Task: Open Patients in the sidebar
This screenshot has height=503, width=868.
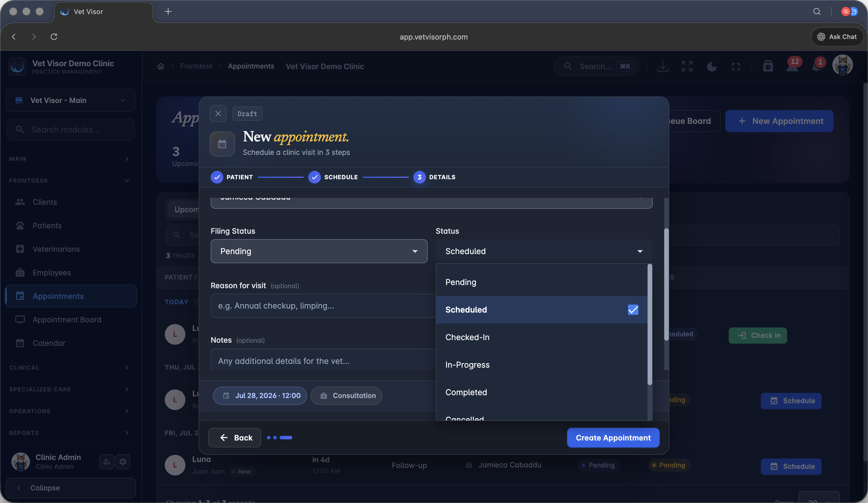Action: (x=71, y=226)
